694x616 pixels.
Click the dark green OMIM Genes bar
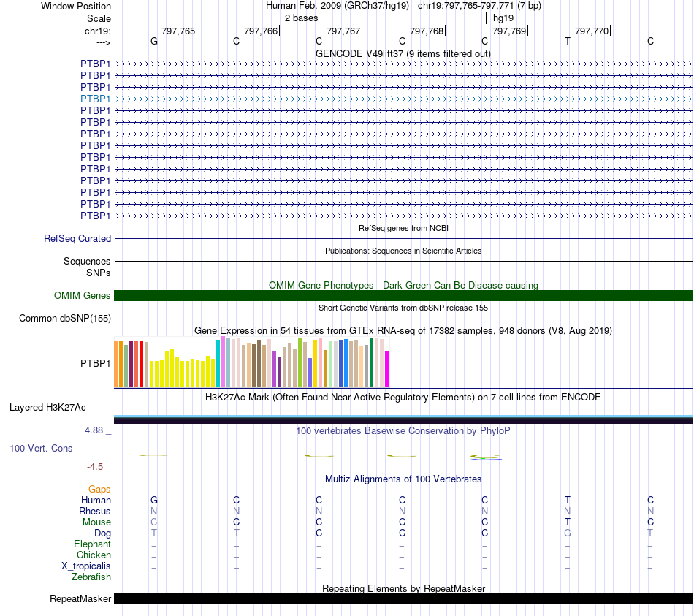click(404, 295)
